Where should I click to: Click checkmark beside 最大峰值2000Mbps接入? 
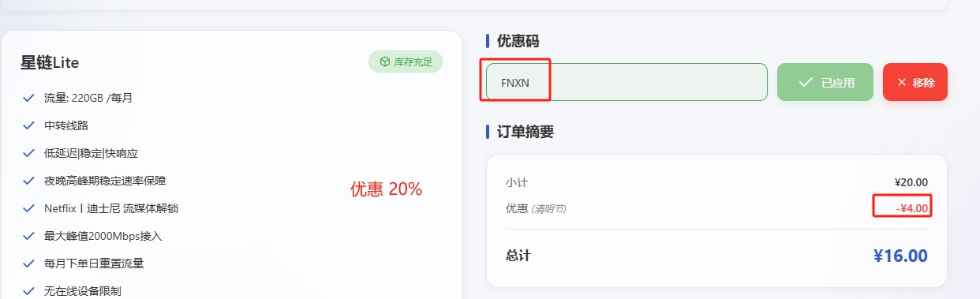pyautogui.click(x=29, y=236)
